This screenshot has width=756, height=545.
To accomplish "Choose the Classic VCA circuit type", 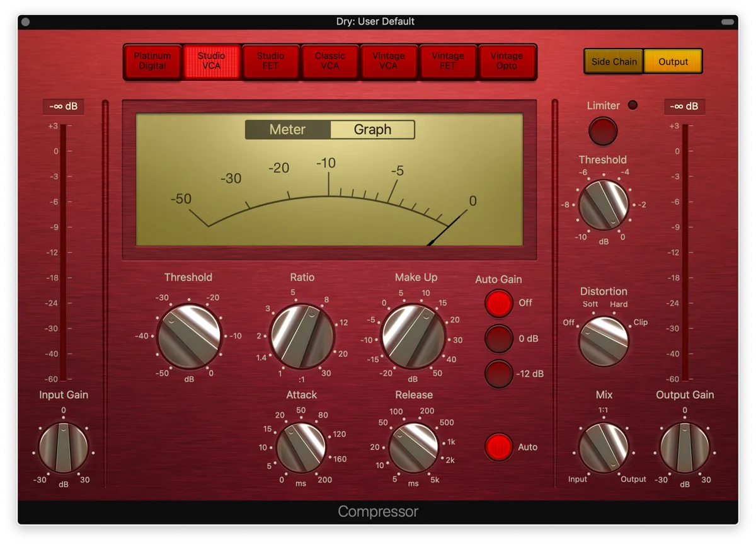I will (x=330, y=61).
